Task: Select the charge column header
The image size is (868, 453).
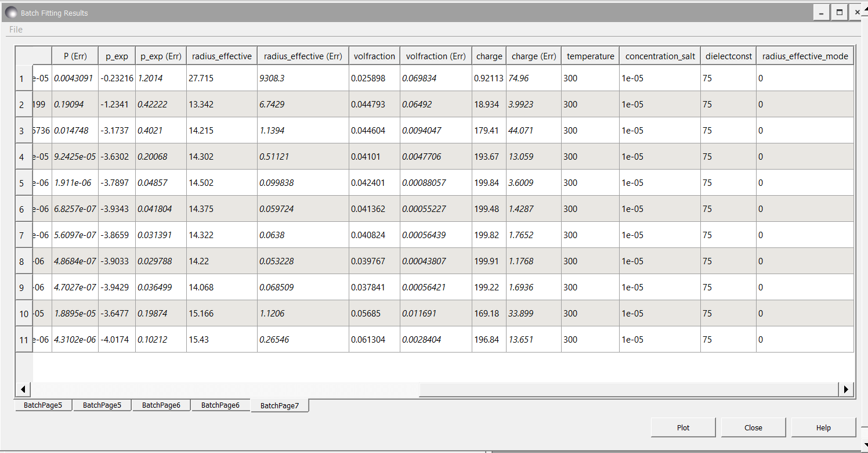Action: pos(489,56)
